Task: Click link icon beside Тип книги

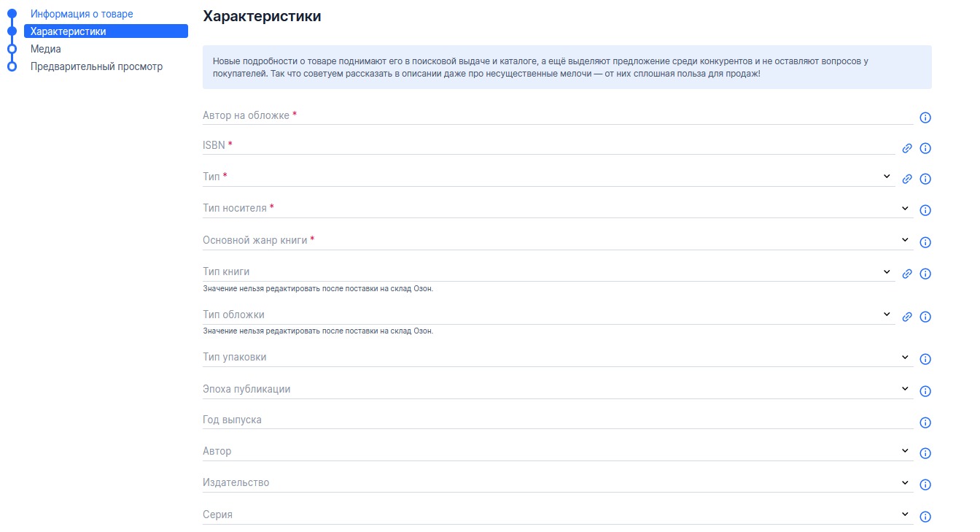Action: [x=907, y=274]
